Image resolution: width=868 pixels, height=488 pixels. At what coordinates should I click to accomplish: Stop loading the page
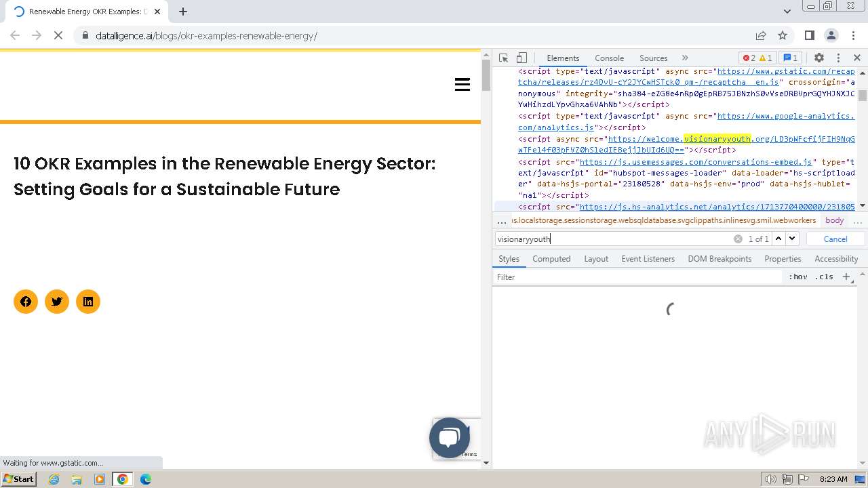(x=58, y=35)
